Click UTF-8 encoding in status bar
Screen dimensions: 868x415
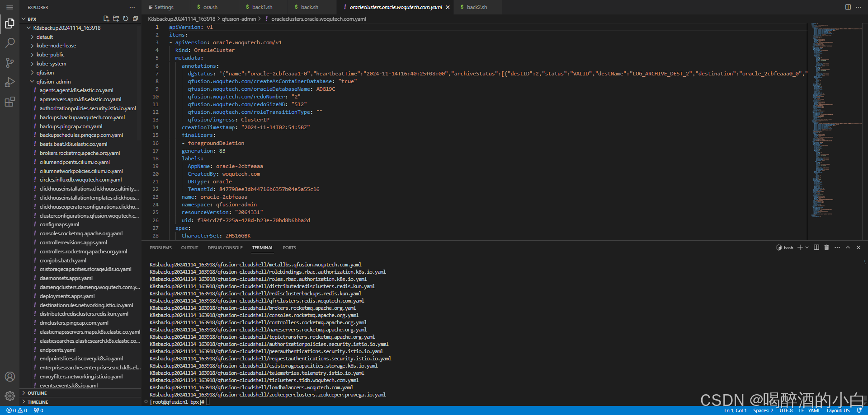786,410
